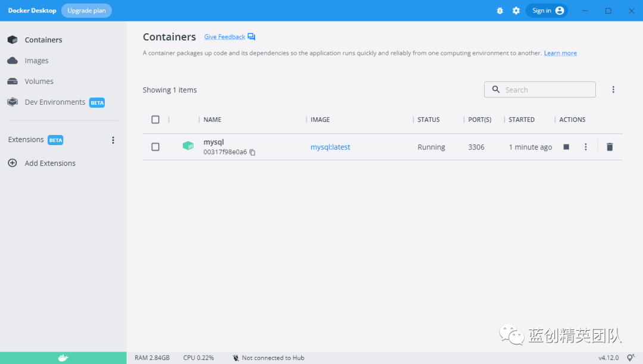
Task: Click the lightbulb icon in the status bar
Action: pyautogui.click(x=630, y=358)
